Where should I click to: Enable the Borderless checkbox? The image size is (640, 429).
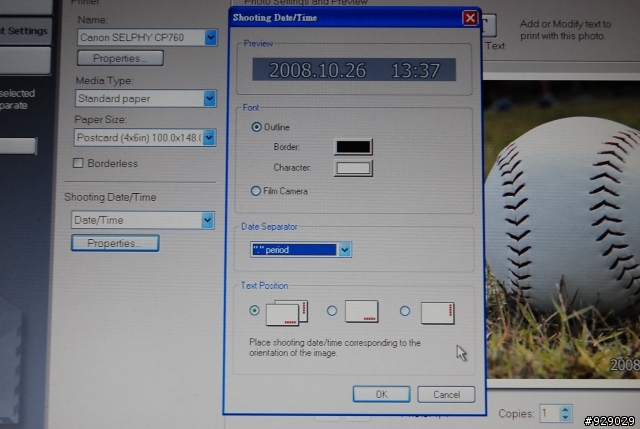coord(78,163)
